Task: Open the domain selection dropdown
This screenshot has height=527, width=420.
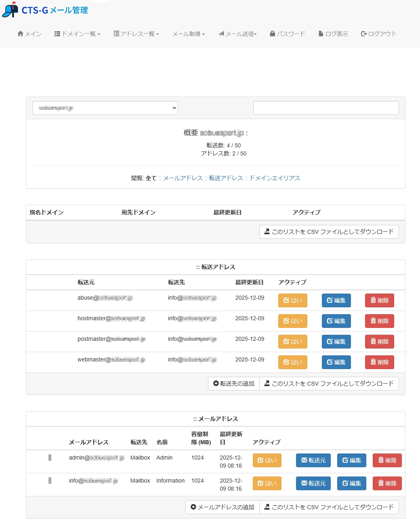Action: [105, 108]
